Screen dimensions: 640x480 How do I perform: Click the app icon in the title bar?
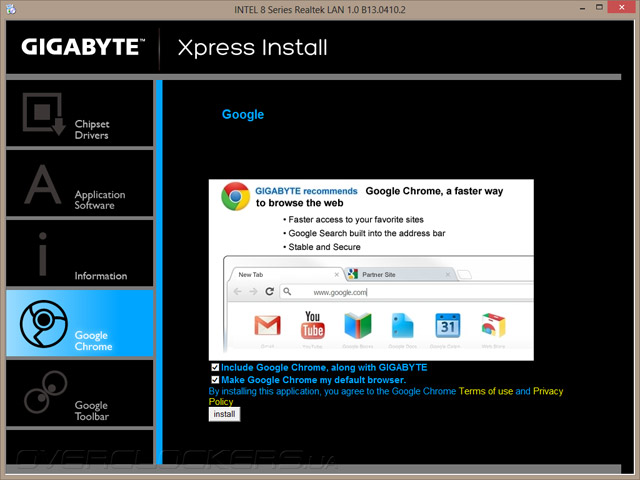11,9
